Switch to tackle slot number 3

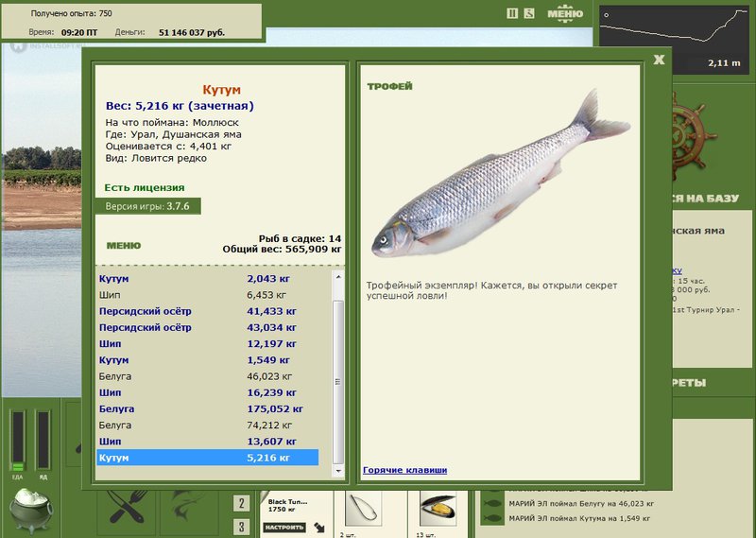tap(241, 527)
